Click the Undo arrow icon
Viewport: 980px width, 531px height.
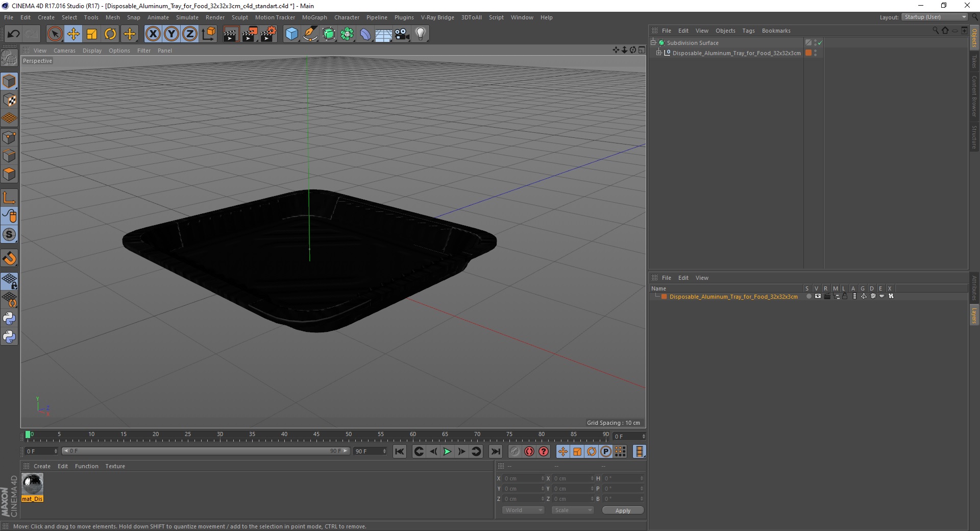tap(14, 34)
